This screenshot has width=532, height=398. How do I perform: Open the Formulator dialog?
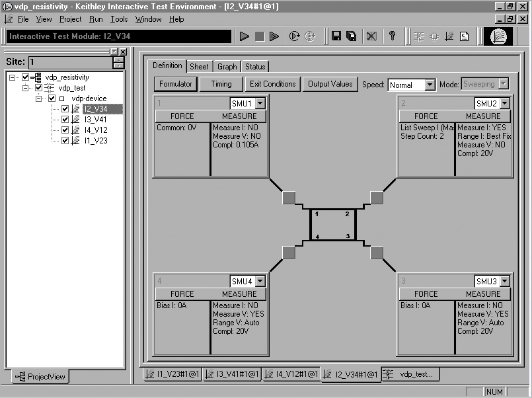[175, 84]
